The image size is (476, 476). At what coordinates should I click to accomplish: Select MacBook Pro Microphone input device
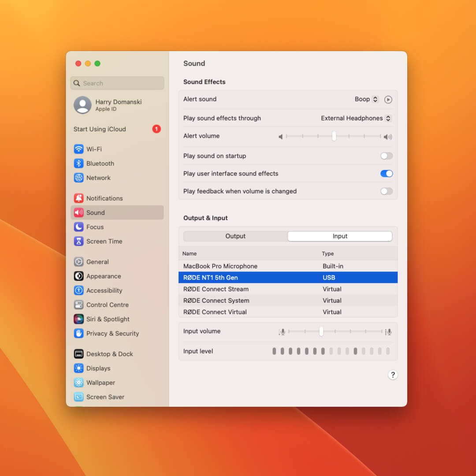click(x=220, y=266)
